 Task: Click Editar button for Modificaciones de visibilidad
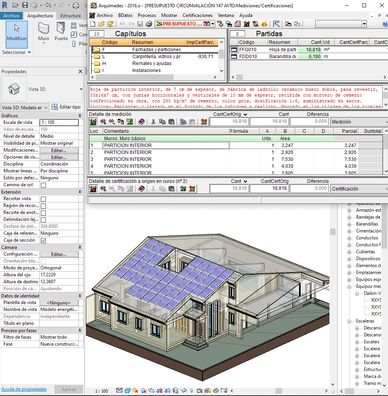[59, 150]
